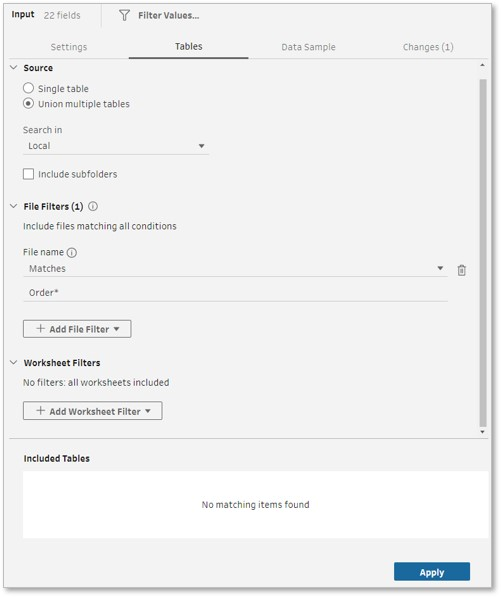
Task: Switch to the Settings tab
Action: click(69, 47)
